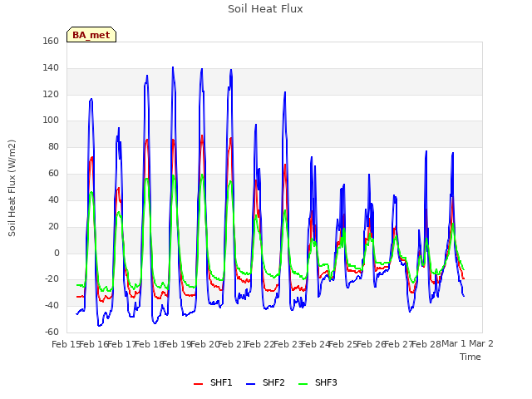Click the BA_met annotation label
532x399 pixels.
click(91, 35)
